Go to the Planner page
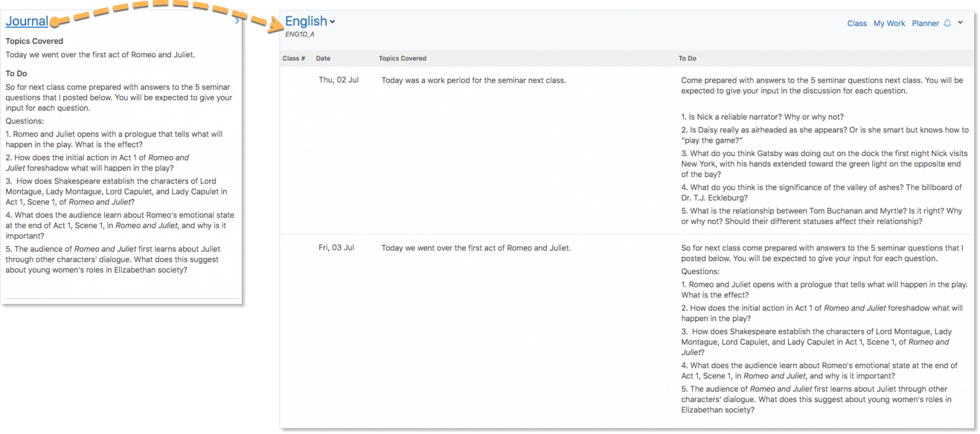This screenshot has width=980, height=434. [x=925, y=24]
